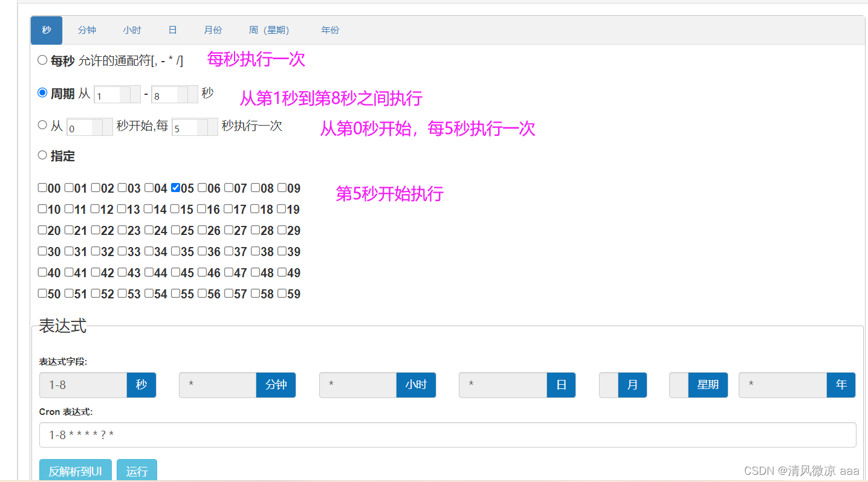This screenshot has height=482, width=868.
Task: Open the 年份 tab
Action: coord(330,30)
